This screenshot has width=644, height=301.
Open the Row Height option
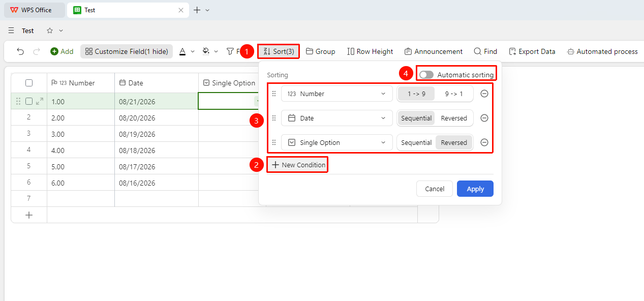coord(370,51)
